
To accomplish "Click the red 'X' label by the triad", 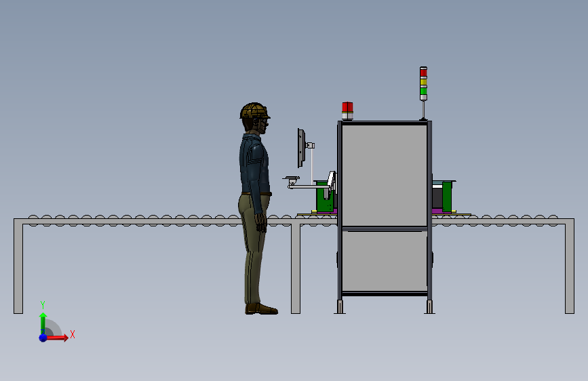I will click(x=73, y=334).
